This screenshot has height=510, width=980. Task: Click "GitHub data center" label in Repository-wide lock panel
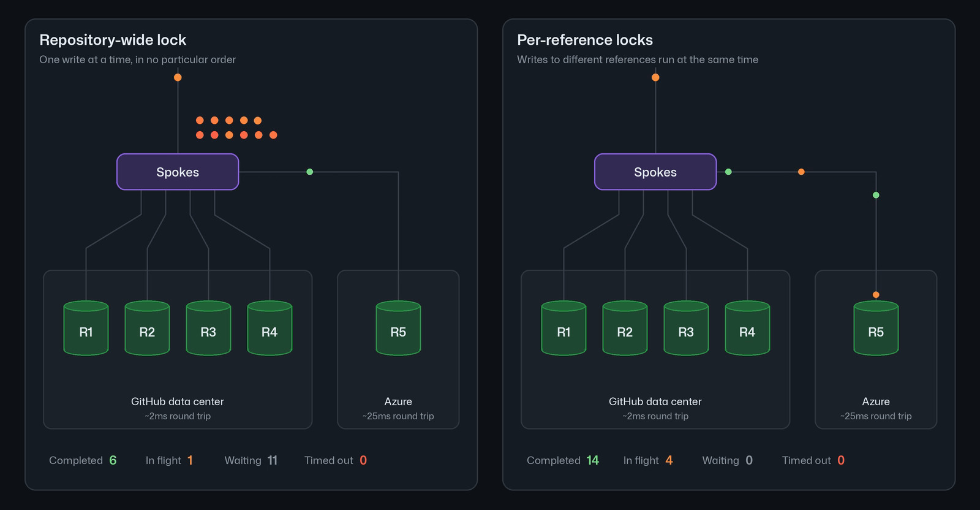pos(178,402)
